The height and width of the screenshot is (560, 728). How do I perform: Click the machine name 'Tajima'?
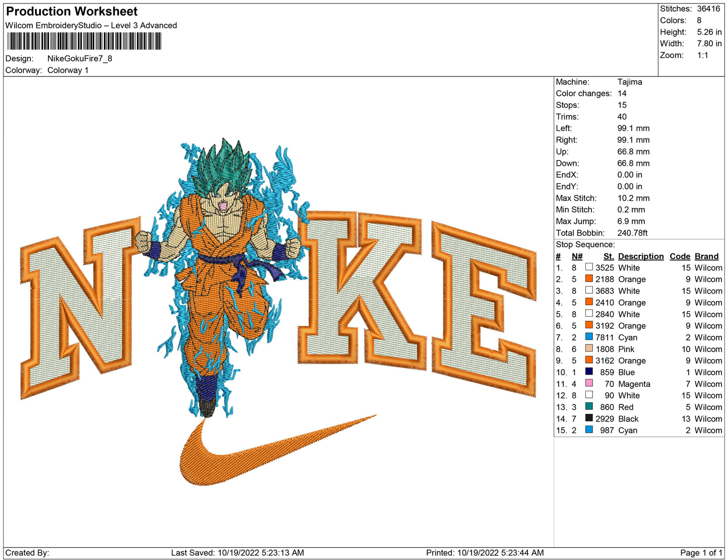coord(630,82)
